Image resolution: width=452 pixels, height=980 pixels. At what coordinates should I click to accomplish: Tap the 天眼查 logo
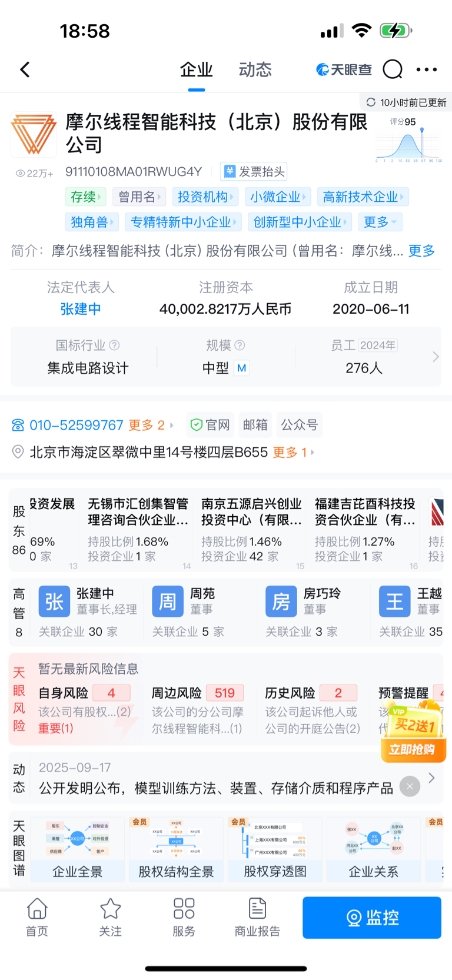coord(344,69)
